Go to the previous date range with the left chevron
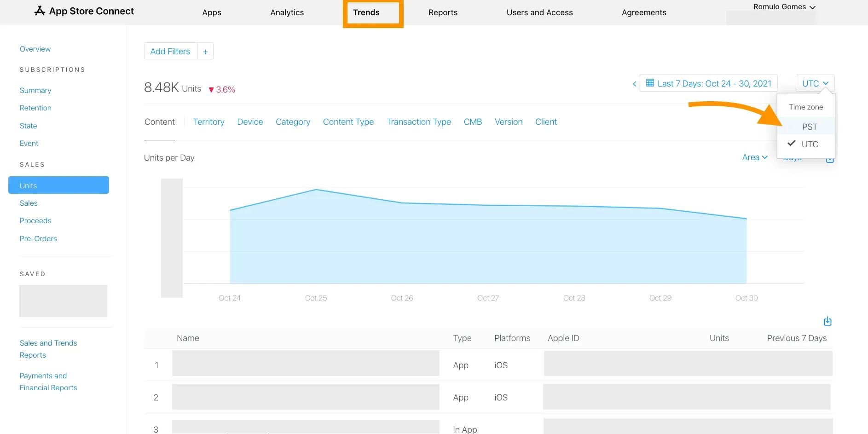Image resolution: width=868 pixels, height=434 pixels. (634, 84)
